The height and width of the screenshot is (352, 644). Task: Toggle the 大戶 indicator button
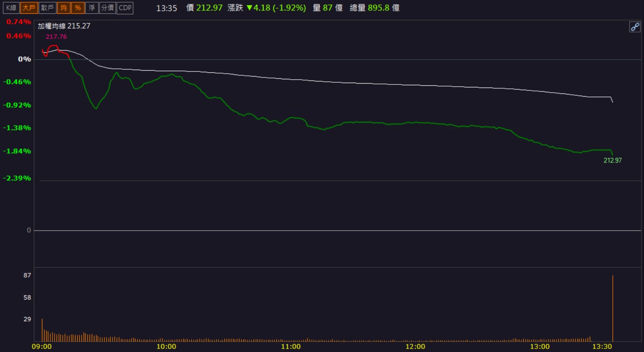[29, 8]
